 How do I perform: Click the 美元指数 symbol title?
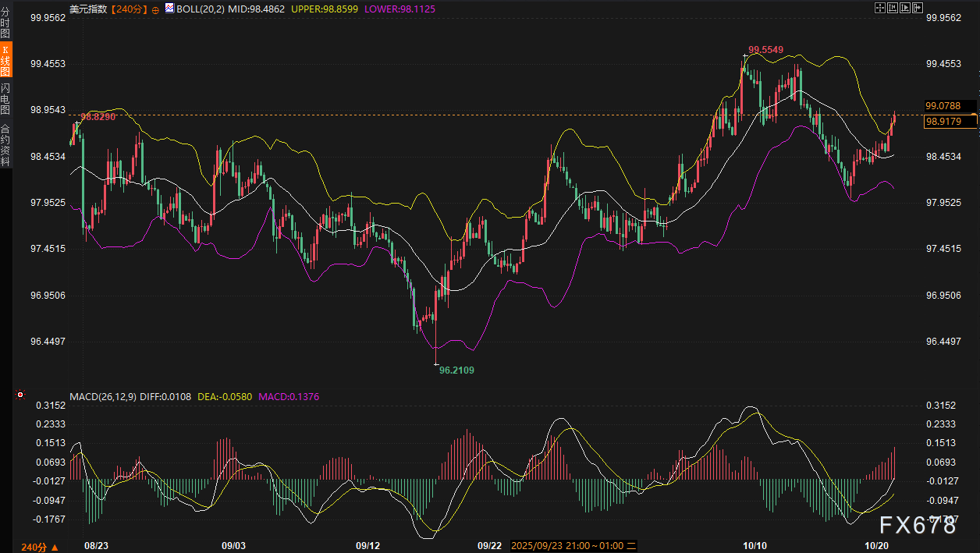click(x=87, y=9)
